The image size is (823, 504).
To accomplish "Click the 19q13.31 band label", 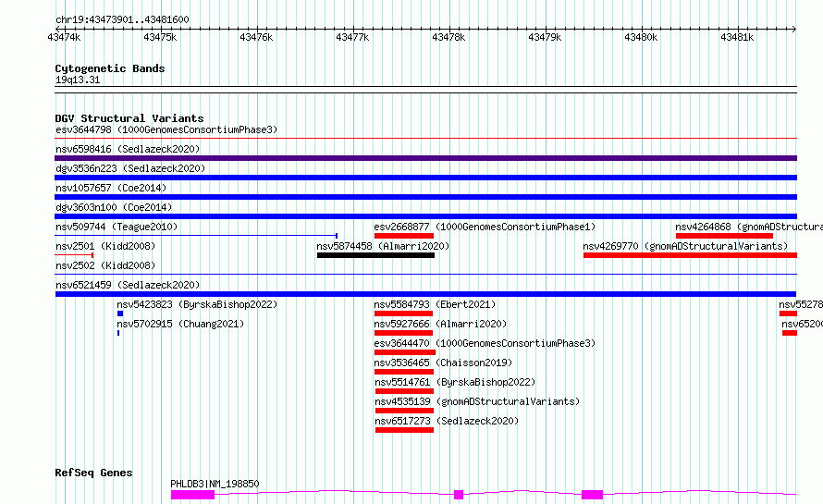I will pyautogui.click(x=78, y=80).
